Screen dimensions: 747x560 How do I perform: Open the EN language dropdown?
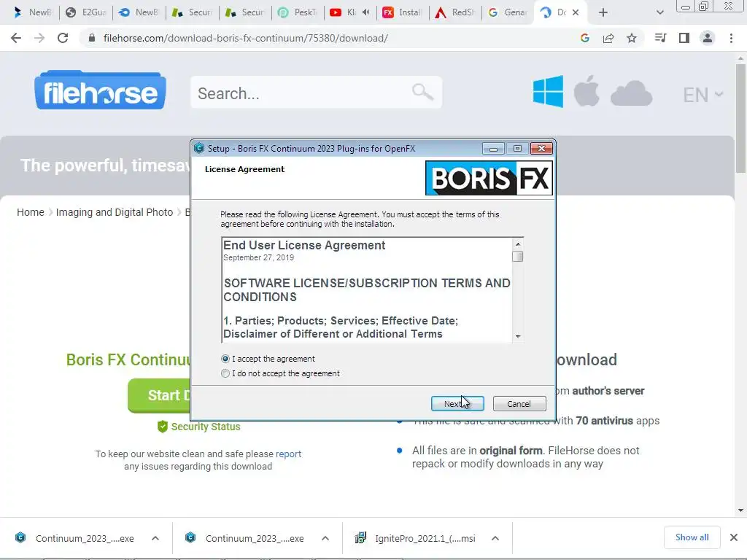click(x=703, y=95)
